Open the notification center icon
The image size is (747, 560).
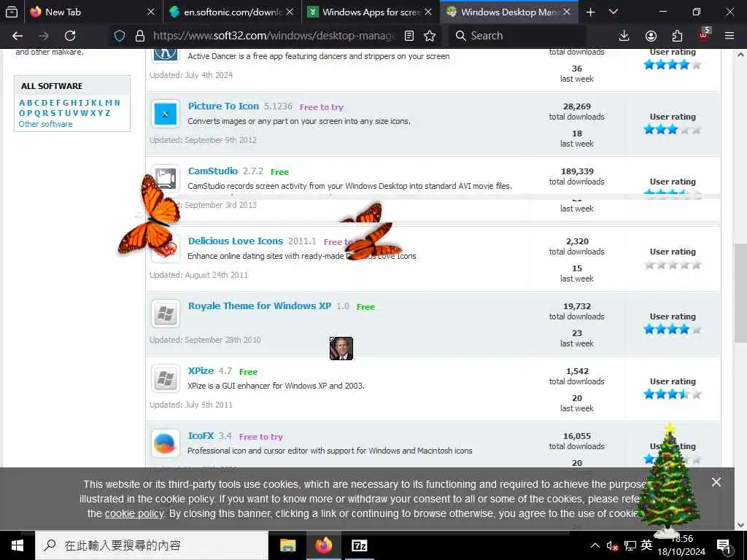point(724,545)
